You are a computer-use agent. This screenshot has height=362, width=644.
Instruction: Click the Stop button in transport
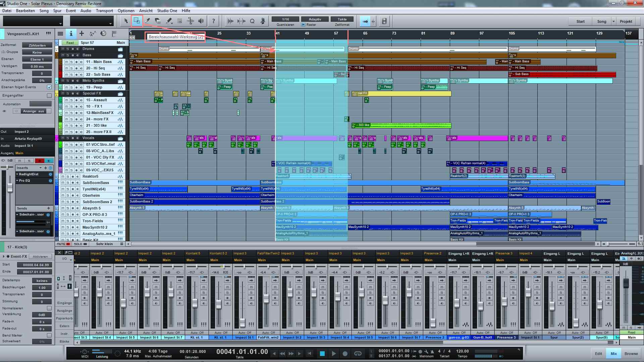pyautogui.click(x=322, y=353)
